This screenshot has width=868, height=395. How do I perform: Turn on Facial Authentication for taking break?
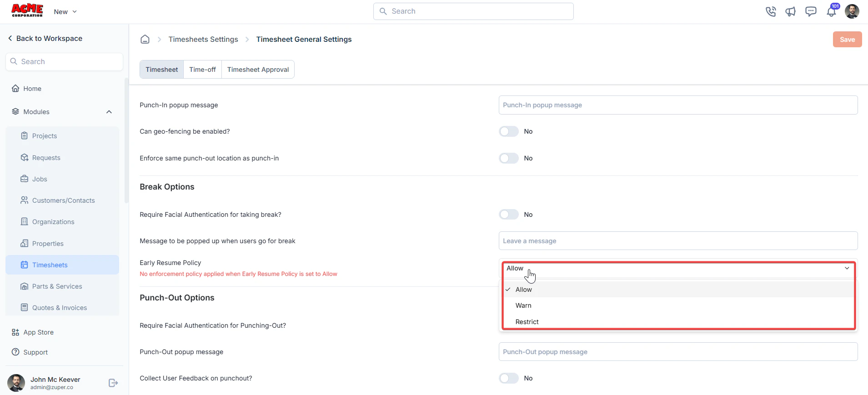pyautogui.click(x=509, y=215)
